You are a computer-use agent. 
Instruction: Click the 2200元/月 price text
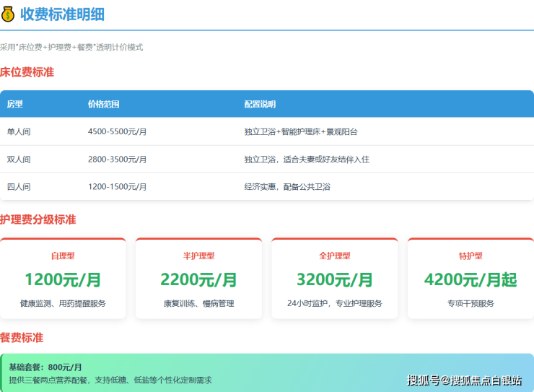(x=198, y=279)
